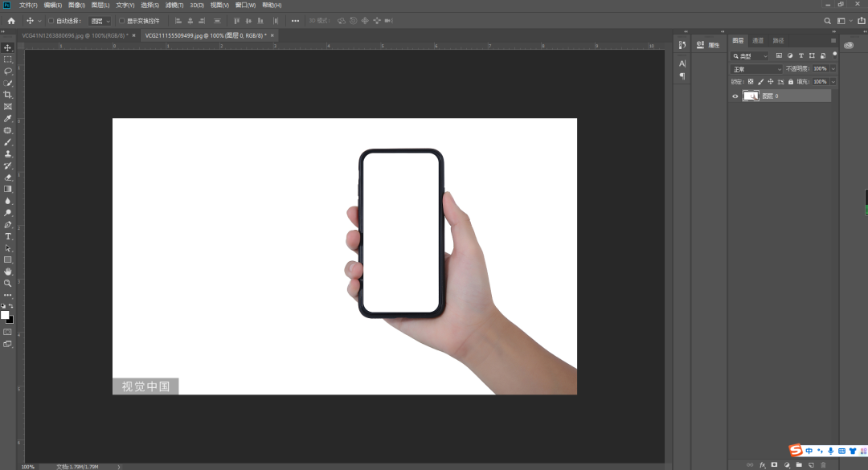Enable the 自动选择 checkbox
The height and width of the screenshot is (470, 868).
51,21
